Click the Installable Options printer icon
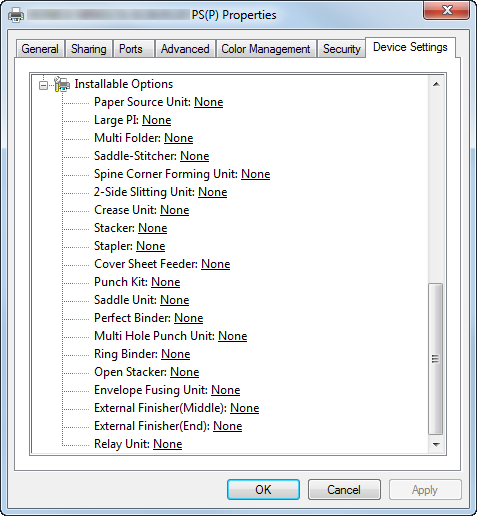Viewport: 477px width, 516px height. click(62, 84)
